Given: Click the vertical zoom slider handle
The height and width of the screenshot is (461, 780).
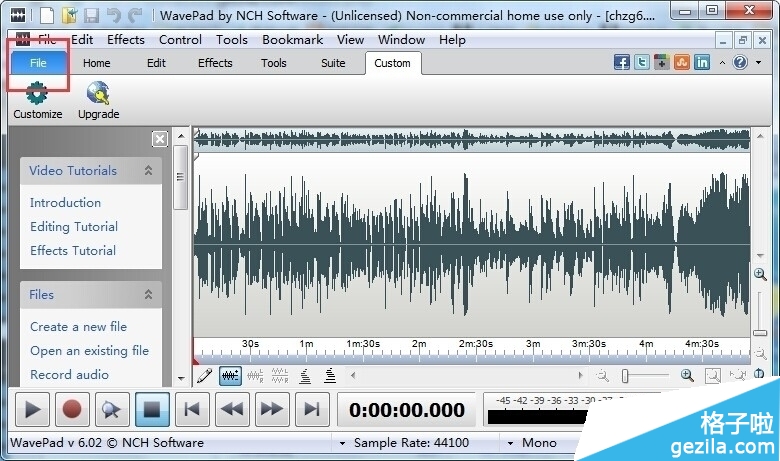Looking at the screenshot, I should (760, 333).
